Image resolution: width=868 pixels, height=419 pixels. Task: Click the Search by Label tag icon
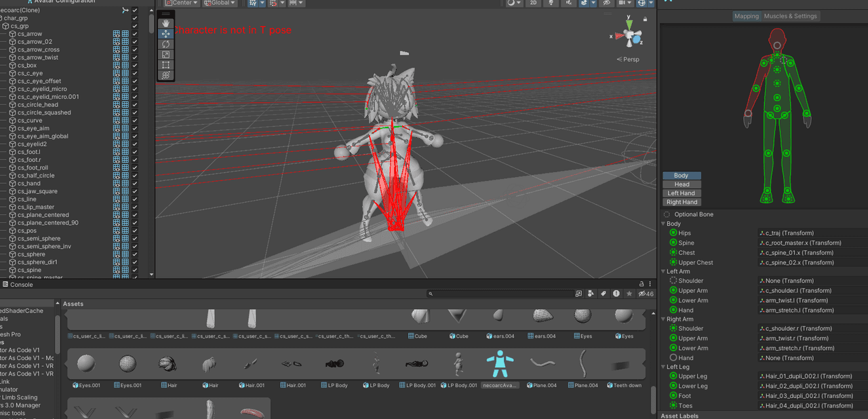pyautogui.click(x=603, y=294)
